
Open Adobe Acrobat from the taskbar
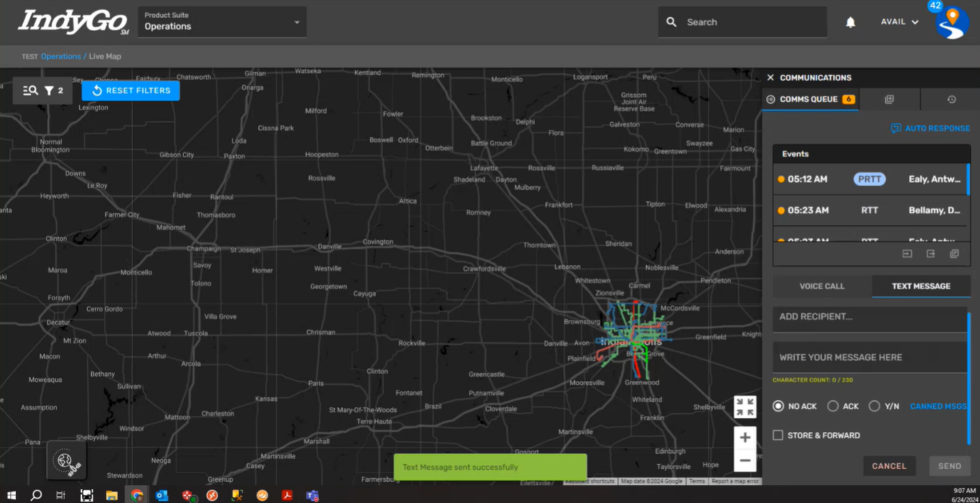(x=287, y=495)
